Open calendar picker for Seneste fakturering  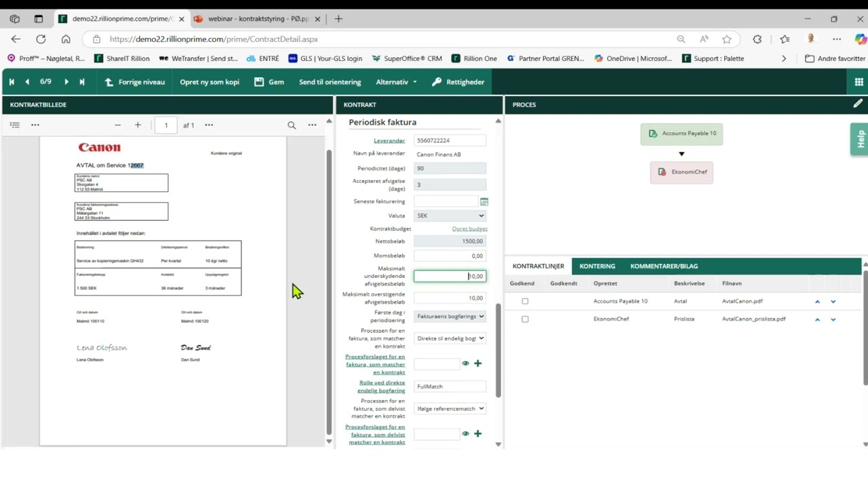tap(484, 202)
